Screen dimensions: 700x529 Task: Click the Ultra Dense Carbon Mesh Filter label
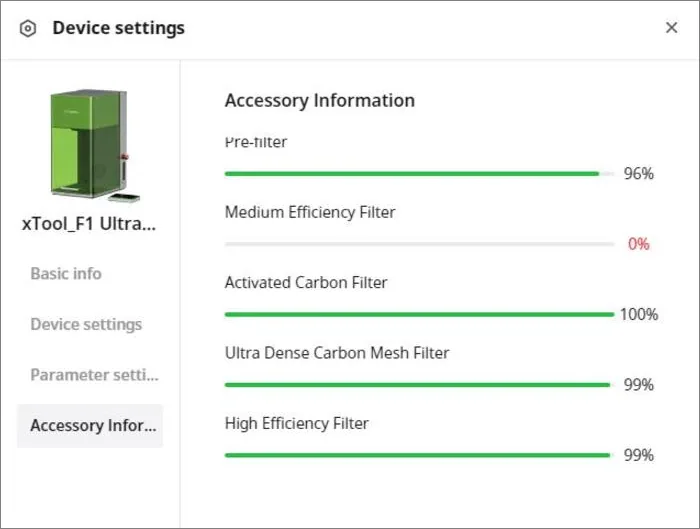click(x=337, y=353)
